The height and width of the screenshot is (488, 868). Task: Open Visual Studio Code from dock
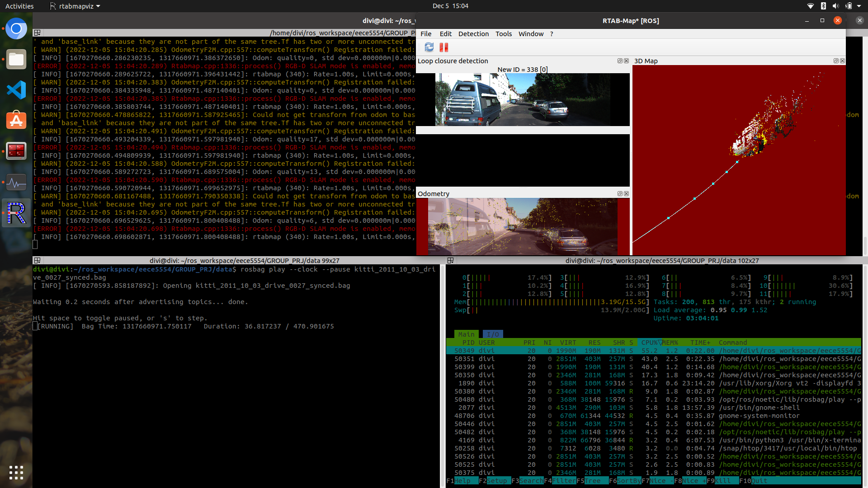[16, 90]
